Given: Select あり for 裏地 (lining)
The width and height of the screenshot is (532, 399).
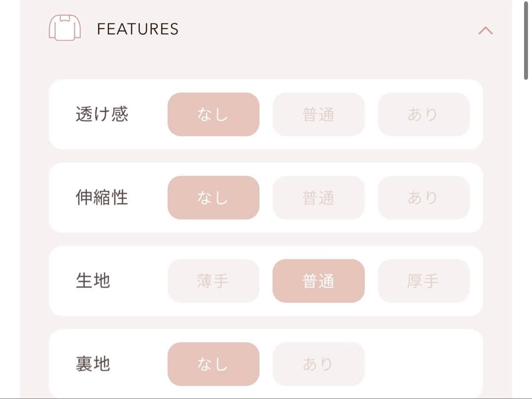Looking at the screenshot, I should (x=319, y=364).
